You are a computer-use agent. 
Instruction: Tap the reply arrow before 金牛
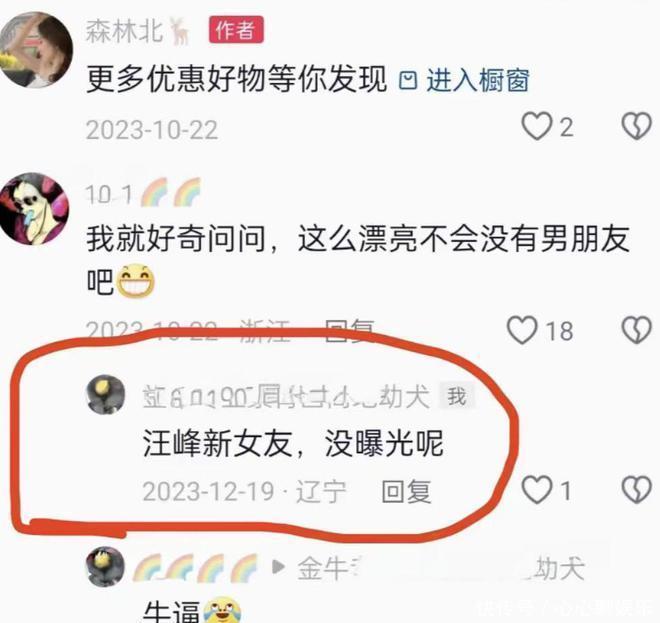click(278, 567)
